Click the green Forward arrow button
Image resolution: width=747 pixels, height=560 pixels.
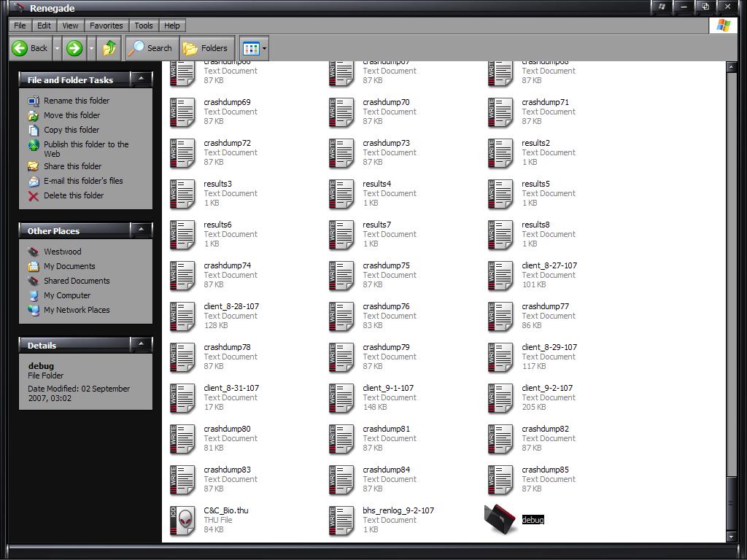coord(74,48)
